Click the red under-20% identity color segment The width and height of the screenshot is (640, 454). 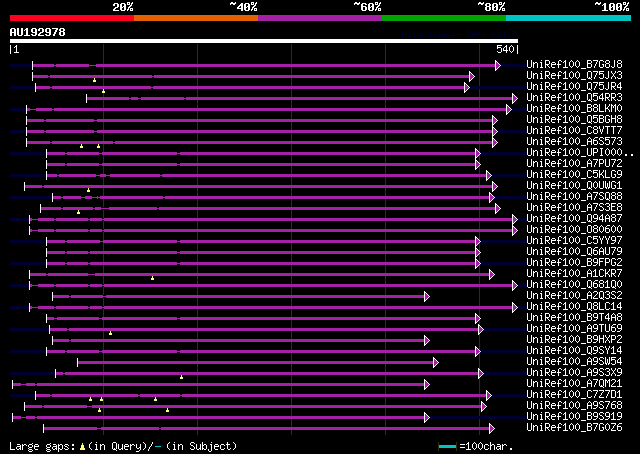(x=72, y=18)
